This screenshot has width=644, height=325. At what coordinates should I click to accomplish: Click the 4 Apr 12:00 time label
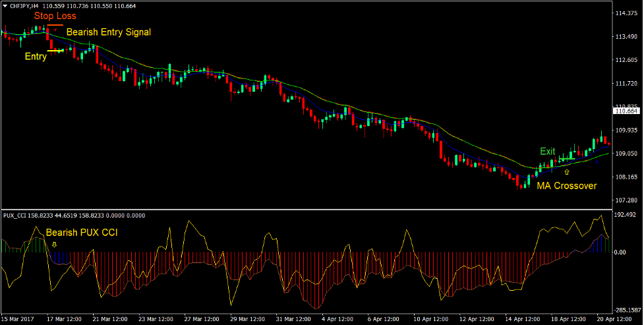[338, 319]
